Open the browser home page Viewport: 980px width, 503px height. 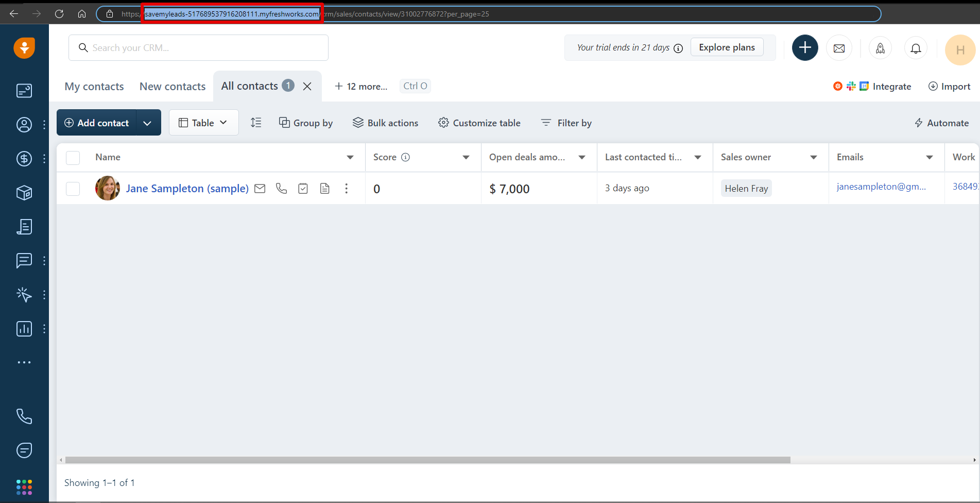82,14
